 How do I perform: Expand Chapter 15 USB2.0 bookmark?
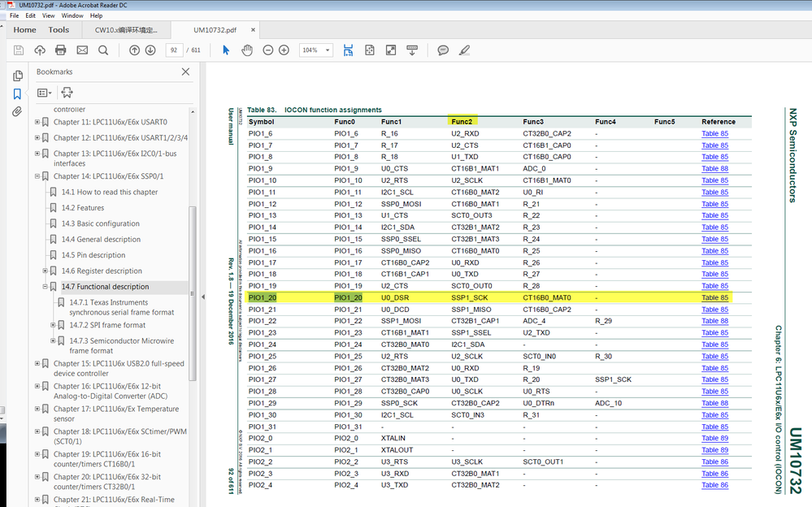click(37, 364)
